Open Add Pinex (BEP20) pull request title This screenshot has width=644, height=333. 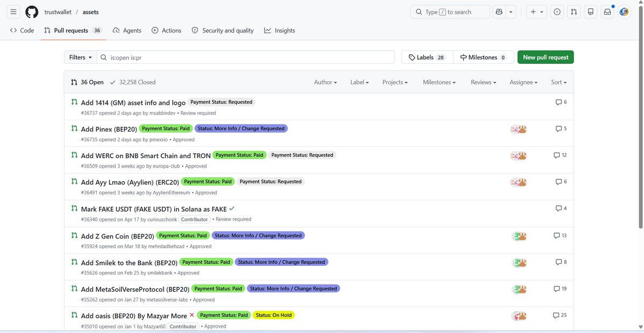[109, 129]
